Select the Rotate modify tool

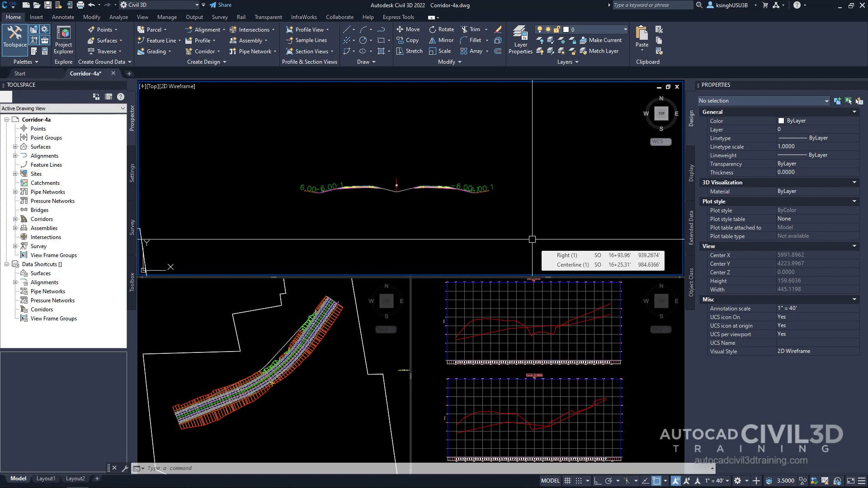(441, 29)
